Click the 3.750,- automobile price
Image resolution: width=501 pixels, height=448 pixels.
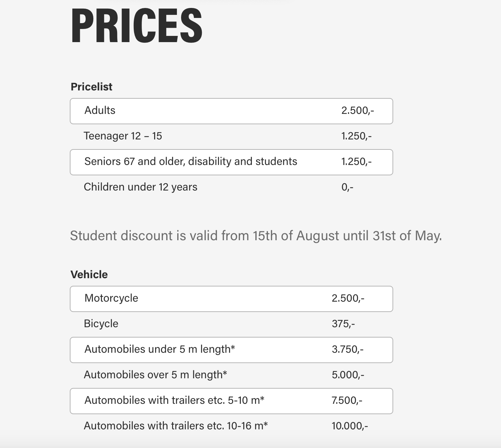(x=348, y=349)
